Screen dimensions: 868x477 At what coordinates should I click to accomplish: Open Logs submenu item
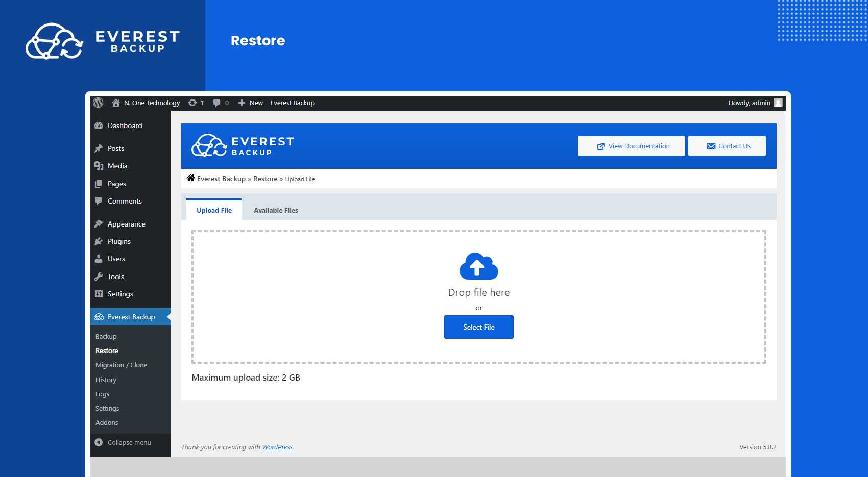[102, 394]
